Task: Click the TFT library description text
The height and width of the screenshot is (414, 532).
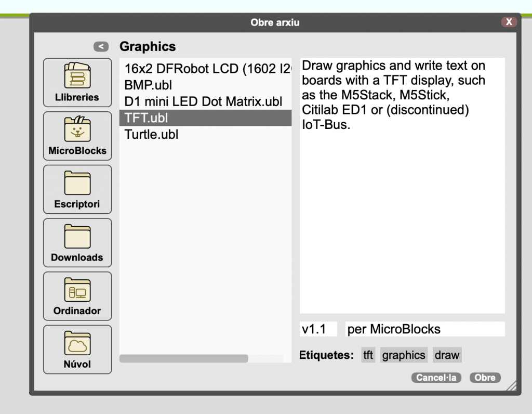Action: (394, 95)
